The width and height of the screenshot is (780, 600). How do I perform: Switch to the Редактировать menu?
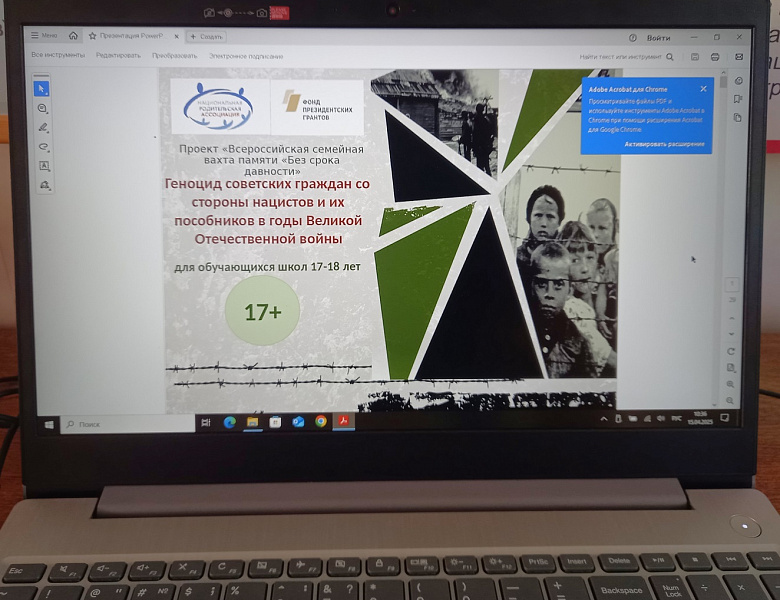coord(118,55)
